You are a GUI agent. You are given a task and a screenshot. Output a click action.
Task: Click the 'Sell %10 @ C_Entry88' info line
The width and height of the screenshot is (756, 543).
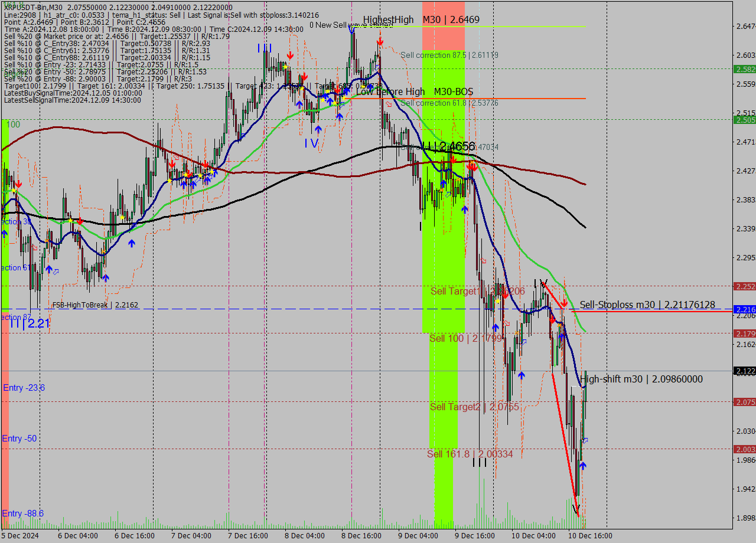[x=107, y=58]
